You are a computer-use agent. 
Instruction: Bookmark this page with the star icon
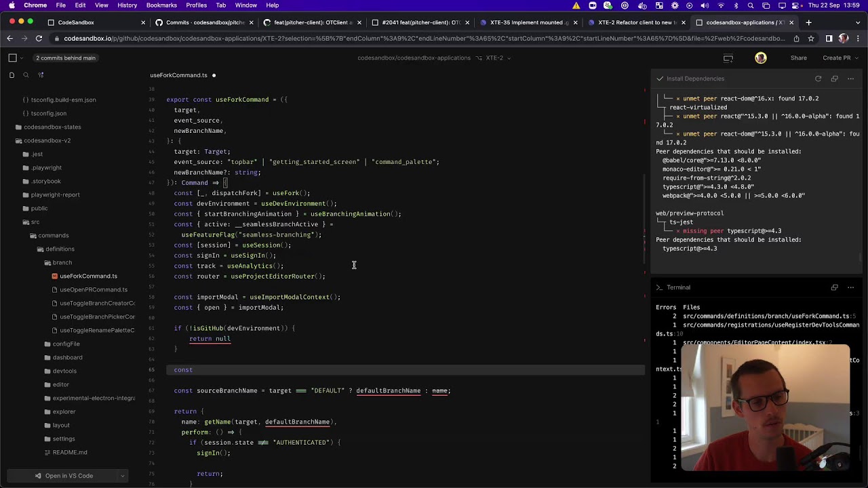click(810, 39)
